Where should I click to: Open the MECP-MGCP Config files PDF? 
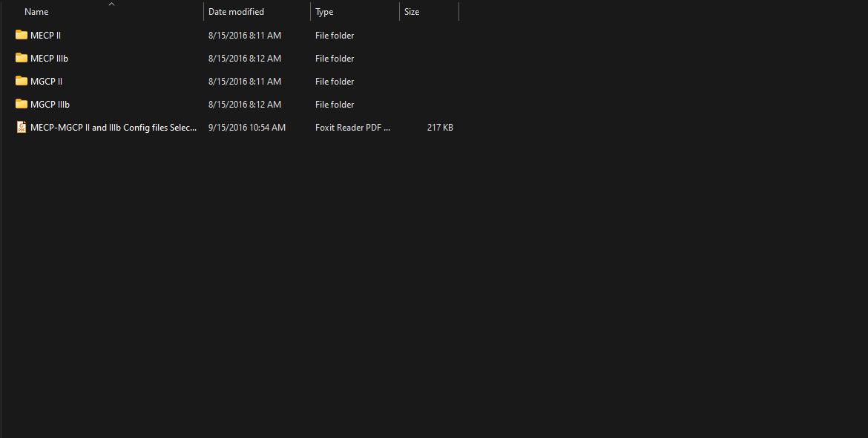tap(114, 127)
